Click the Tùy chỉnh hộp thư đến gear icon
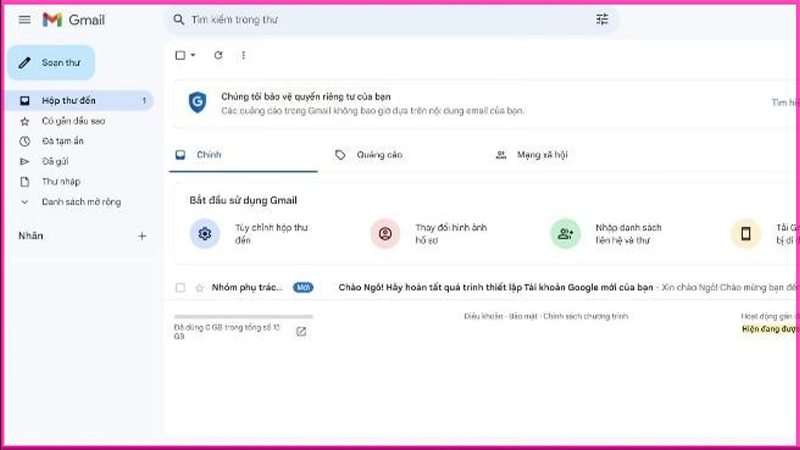This screenshot has width=800, height=450. click(x=205, y=234)
